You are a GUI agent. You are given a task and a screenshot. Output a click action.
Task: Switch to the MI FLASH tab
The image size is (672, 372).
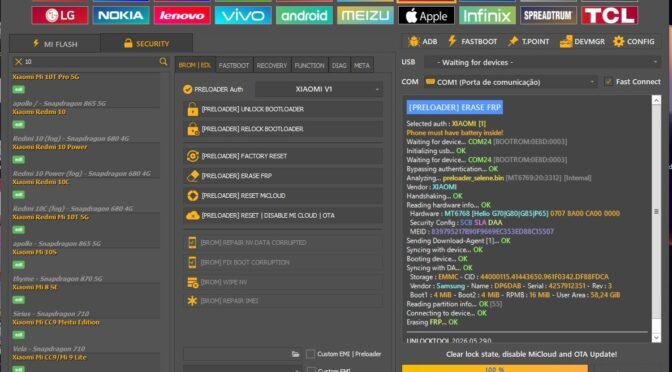click(54, 43)
